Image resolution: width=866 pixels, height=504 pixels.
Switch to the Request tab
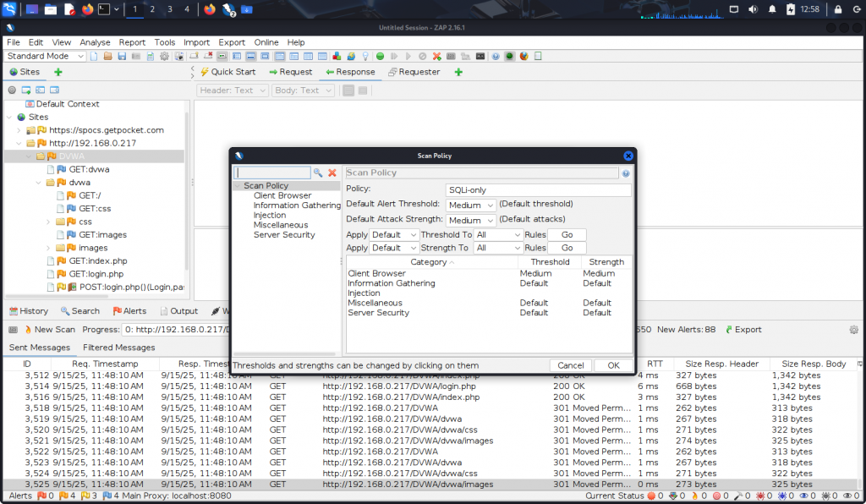pyautogui.click(x=291, y=72)
